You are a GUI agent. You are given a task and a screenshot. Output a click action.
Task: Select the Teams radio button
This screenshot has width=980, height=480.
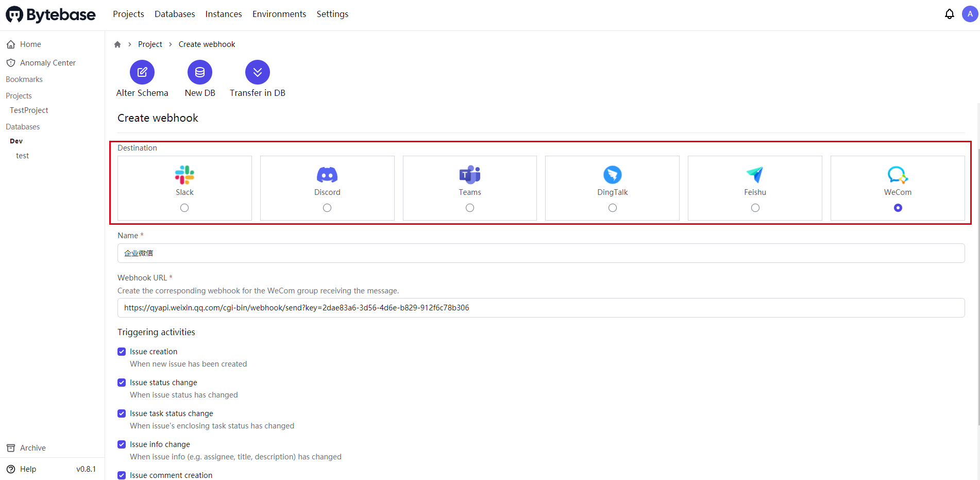(470, 208)
